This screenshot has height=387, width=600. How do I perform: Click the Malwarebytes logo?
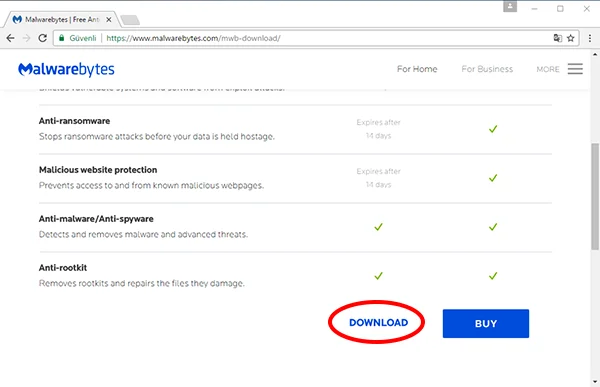[x=66, y=70]
